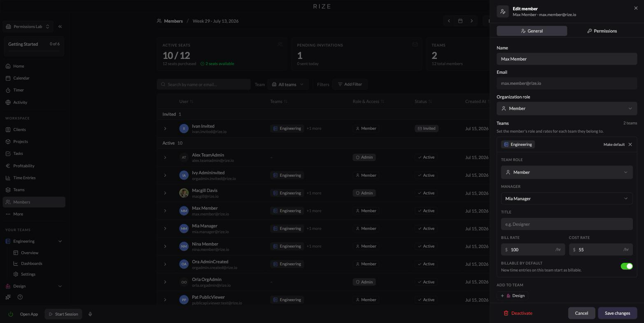Open the calendar date picker icon

(x=460, y=21)
